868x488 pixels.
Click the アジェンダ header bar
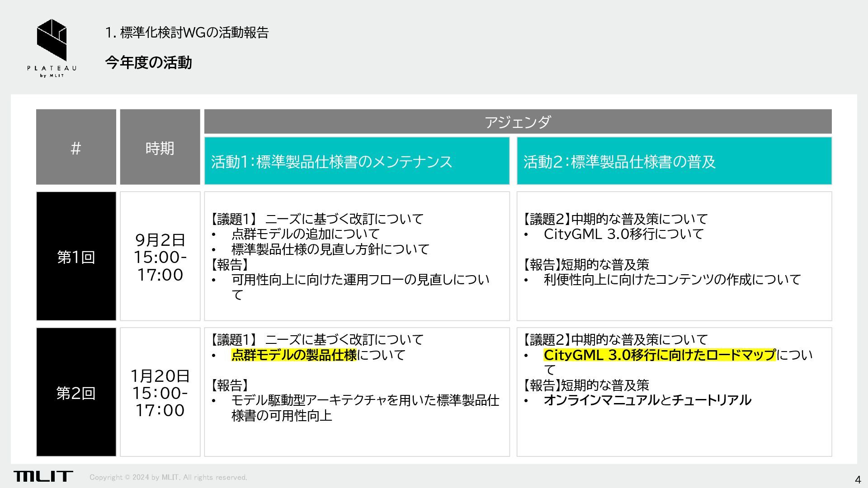pos(518,122)
